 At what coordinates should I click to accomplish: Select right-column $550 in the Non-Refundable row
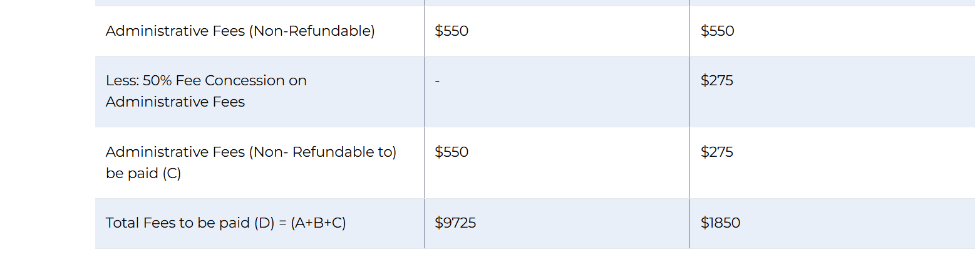pyautogui.click(x=717, y=31)
